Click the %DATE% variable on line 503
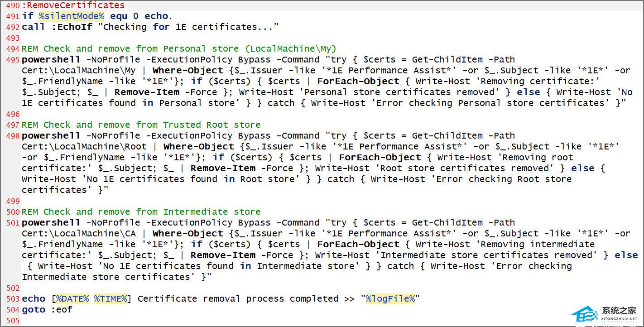 pyautogui.click(x=73, y=298)
